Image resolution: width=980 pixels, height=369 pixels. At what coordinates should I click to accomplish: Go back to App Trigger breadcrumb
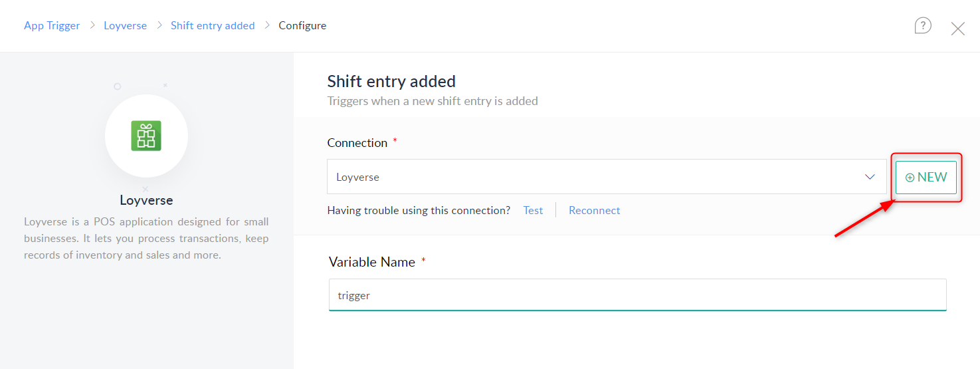pos(52,25)
